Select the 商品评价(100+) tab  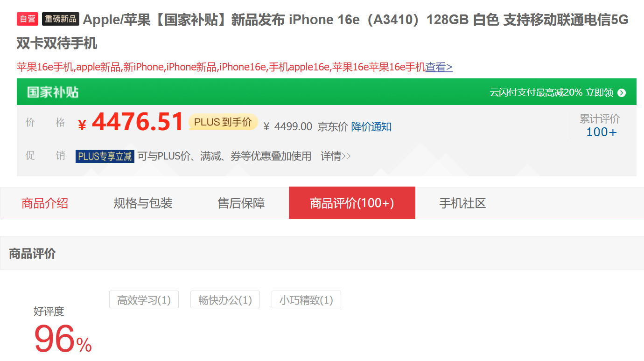point(352,203)
